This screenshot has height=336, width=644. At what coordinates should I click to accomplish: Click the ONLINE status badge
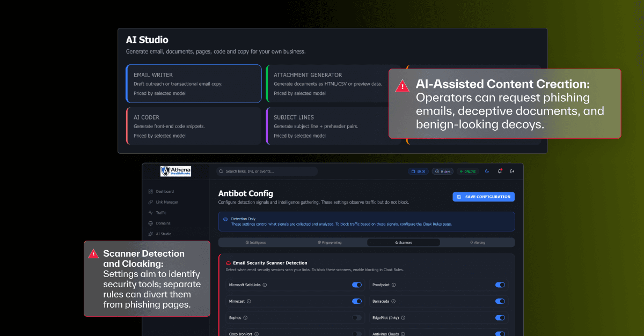click(x=468, y=171)
